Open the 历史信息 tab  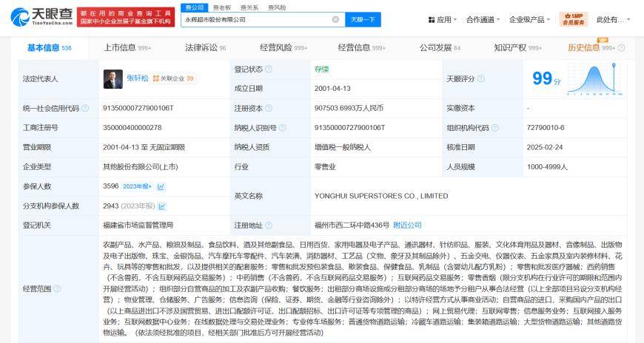591,47
